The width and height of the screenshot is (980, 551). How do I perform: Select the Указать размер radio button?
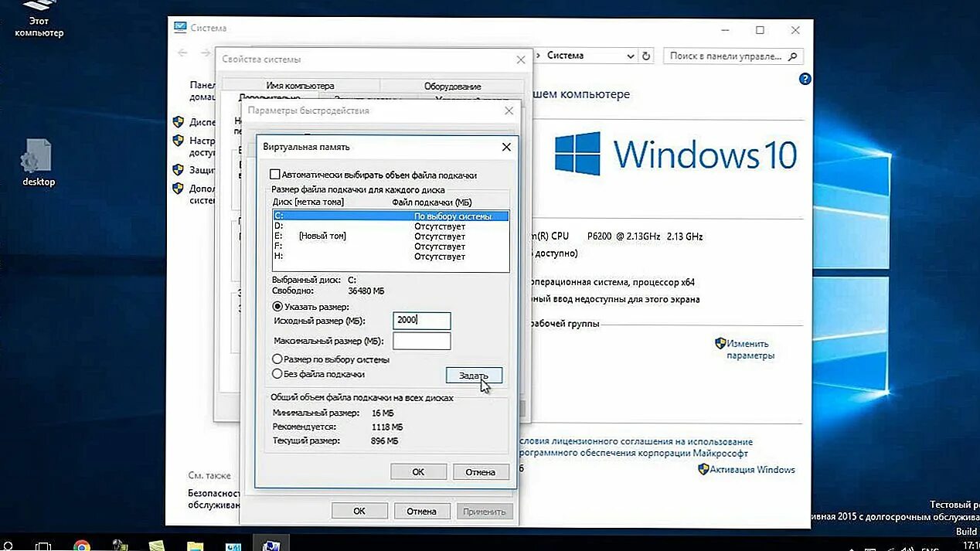(277, 307)
